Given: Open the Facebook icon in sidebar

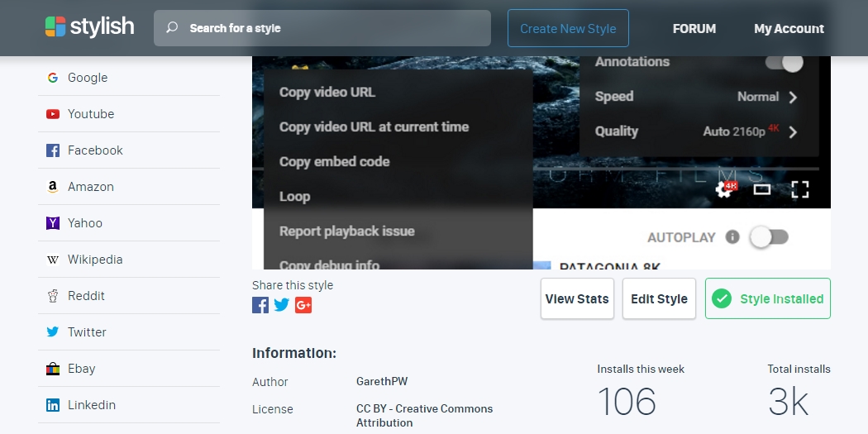Looking at the screenshot, I should click(53, 150).
